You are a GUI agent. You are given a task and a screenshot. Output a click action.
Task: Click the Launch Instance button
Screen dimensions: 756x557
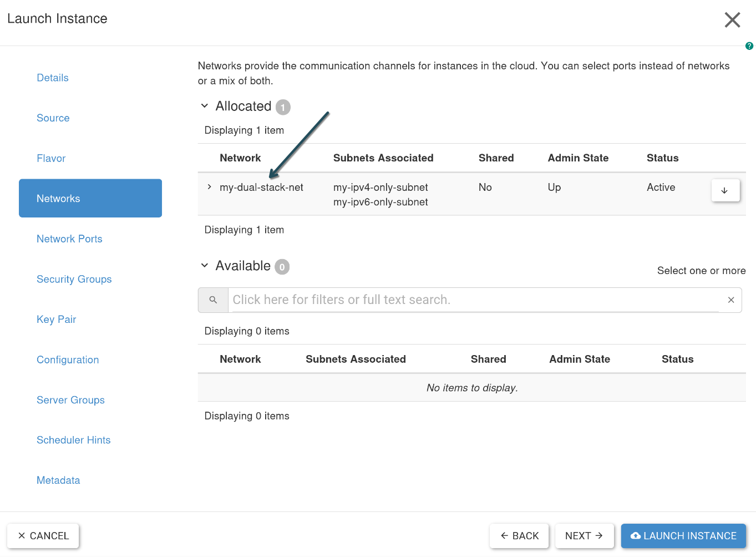tap(683, 536)
